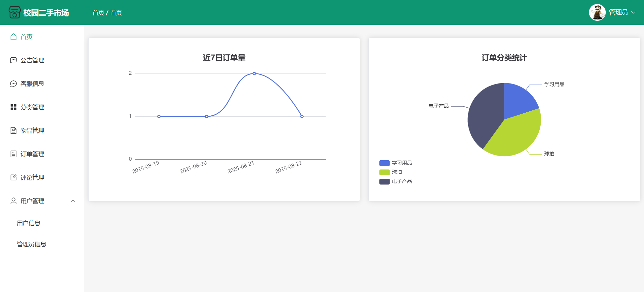644x292 pixels.
Task: Select 物品管理 menu entry
Action: click(x=42, y=131)
